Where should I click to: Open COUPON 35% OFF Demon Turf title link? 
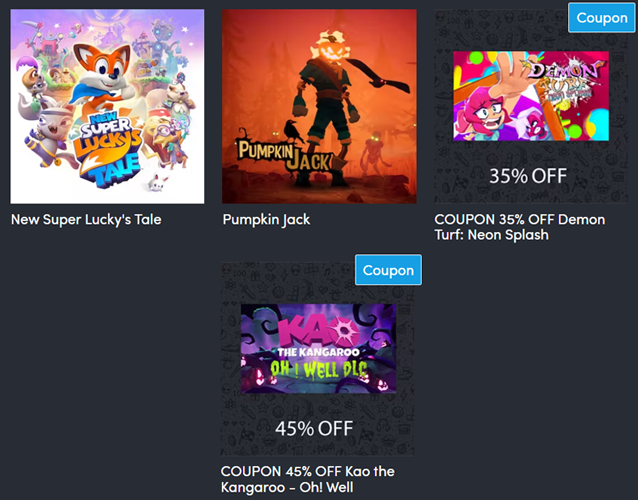[x=520, y=227]
